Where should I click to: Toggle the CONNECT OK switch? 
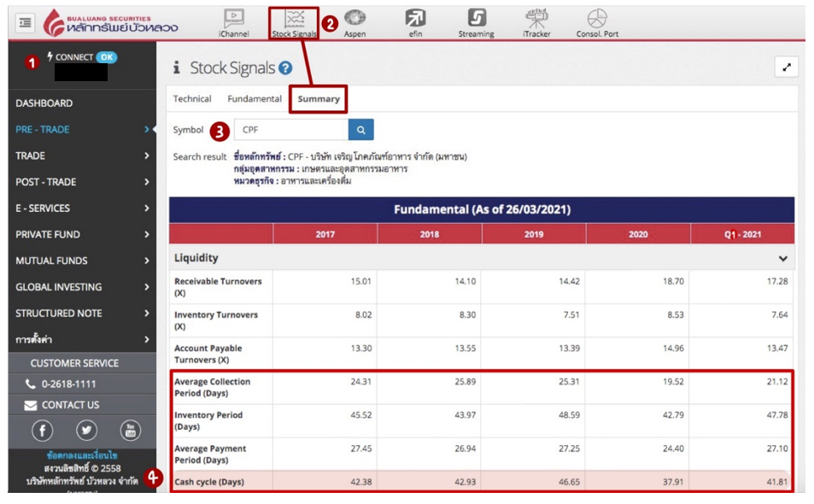[x=106, y=57]
